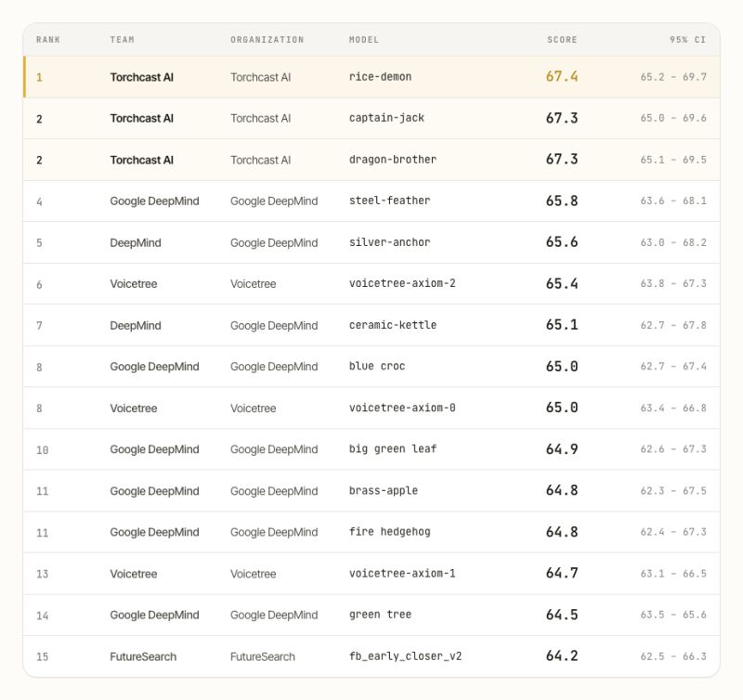
Task: Click Google DeepMind team in steel-feather row
Action: pyautogui.click(x=154, y=201)
